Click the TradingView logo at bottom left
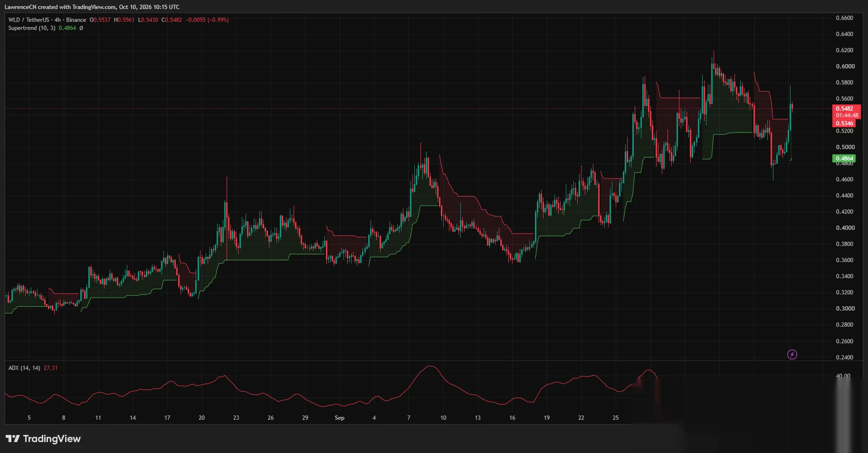 click(43, 439)
